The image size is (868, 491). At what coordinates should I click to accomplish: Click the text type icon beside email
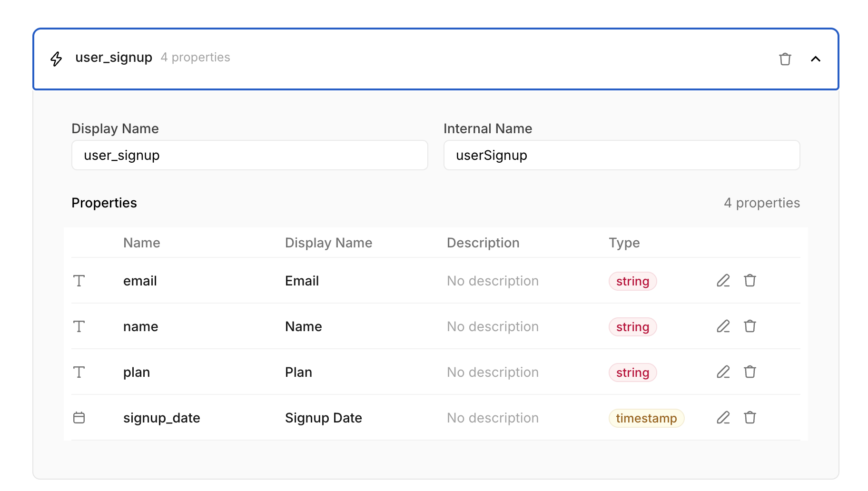coord(79,281)
